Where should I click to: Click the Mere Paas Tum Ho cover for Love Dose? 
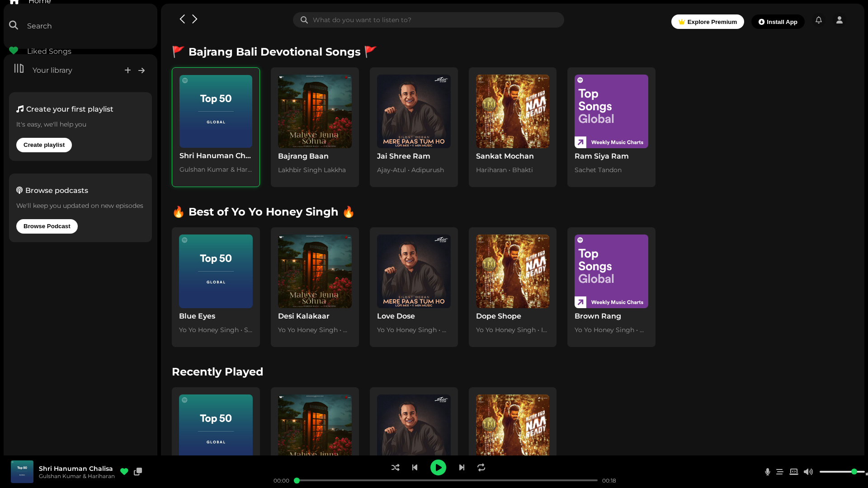pyautogui.click(x=414, y=271)
